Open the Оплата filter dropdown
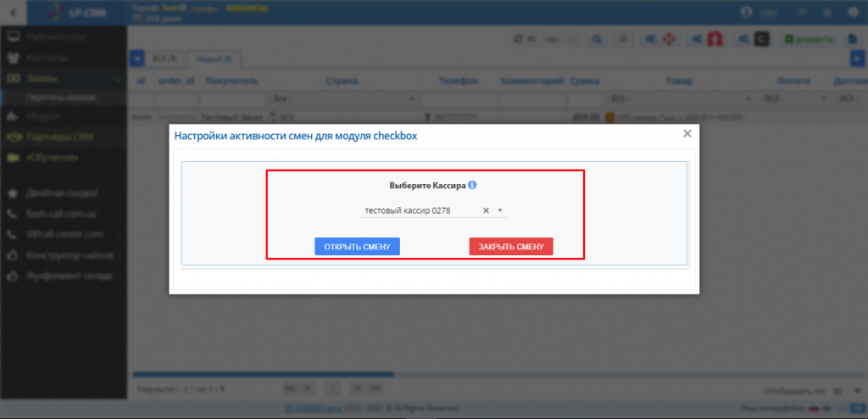 tap(793, 100)
